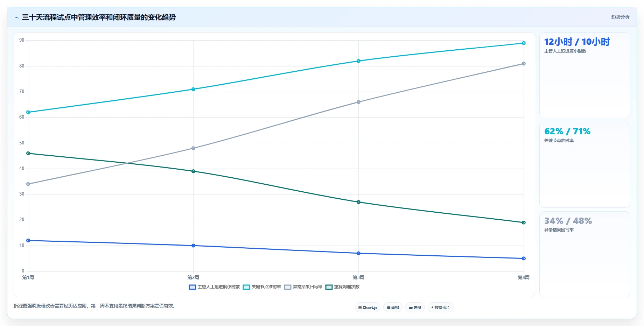Click the trend icon beside the chart title

point(16,17)
